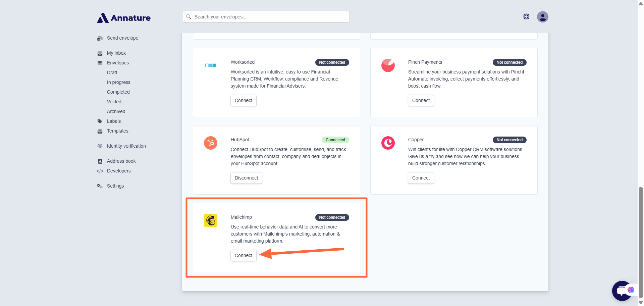This screenshot has width=644, height=306.
Task: Show Voided envelopes
Action: click(x=114, y=102)
